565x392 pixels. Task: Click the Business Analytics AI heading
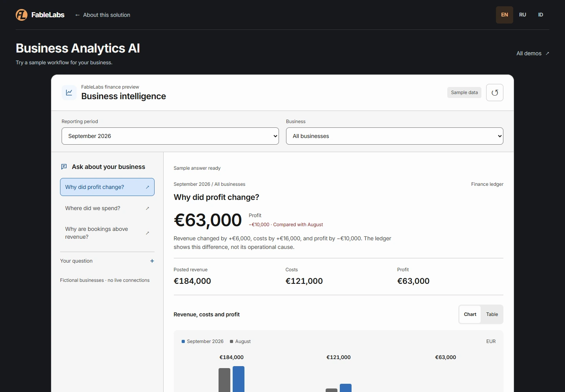tap(78, 48)
